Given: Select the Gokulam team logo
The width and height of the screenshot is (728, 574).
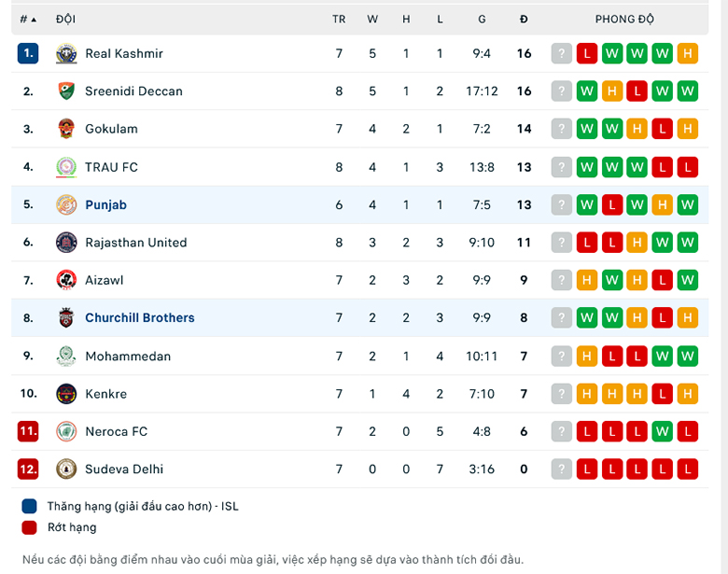Looking at the screenshot, I should (x=66, y=129).
